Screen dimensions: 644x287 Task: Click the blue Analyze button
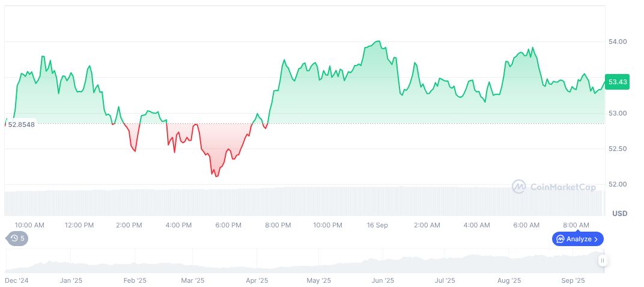pyautogui.click(x=577, y=239)
